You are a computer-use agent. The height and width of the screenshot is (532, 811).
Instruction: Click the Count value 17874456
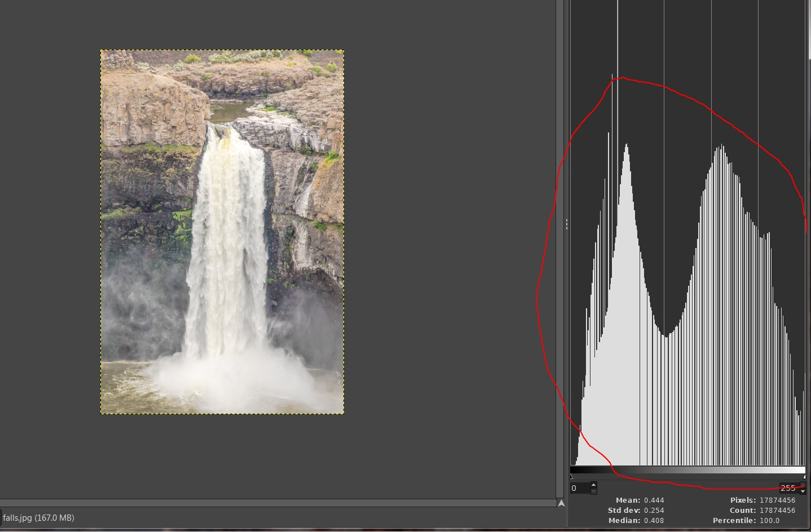click(x=778, y=510)
